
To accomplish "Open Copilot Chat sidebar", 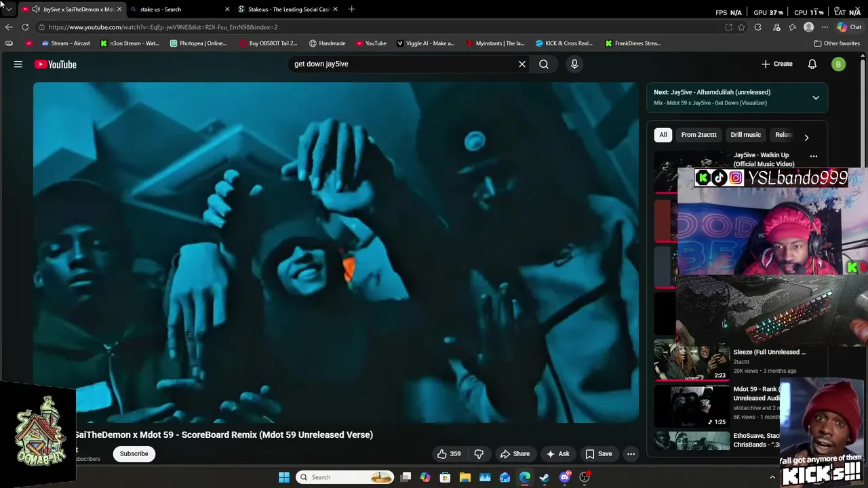I will point(849,27).
